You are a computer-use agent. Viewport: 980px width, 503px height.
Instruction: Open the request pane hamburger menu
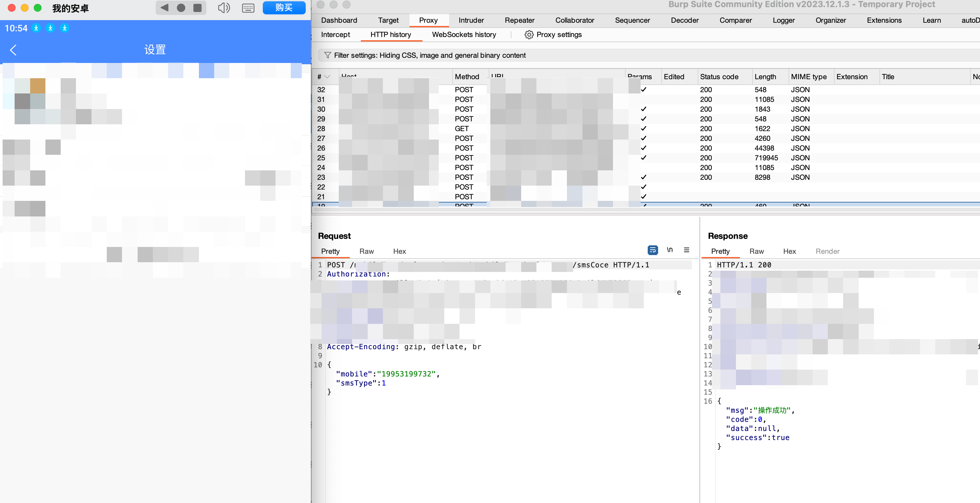pyautogui.click(x=686, y=250)
